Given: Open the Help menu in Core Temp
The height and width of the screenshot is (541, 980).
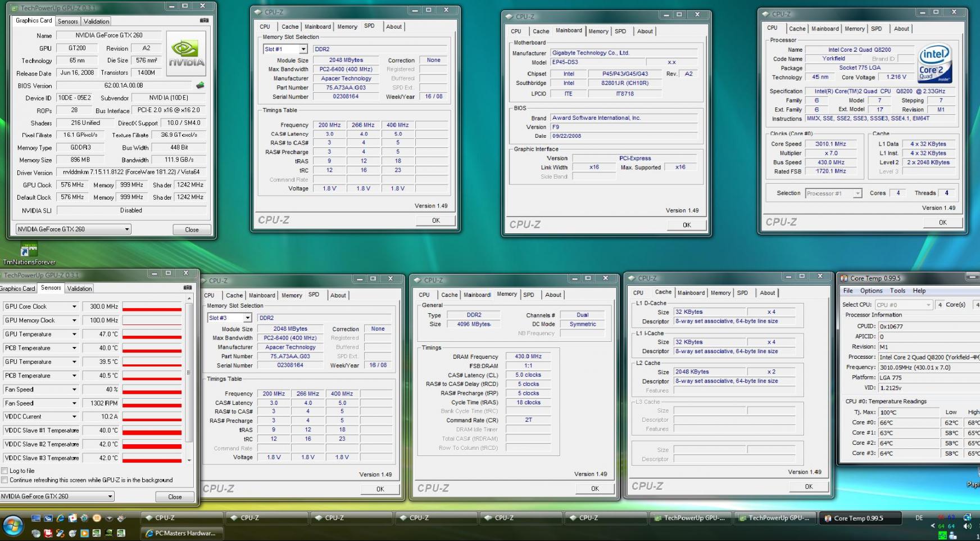Looking at the screenshot, I should (x=919, y=291).
